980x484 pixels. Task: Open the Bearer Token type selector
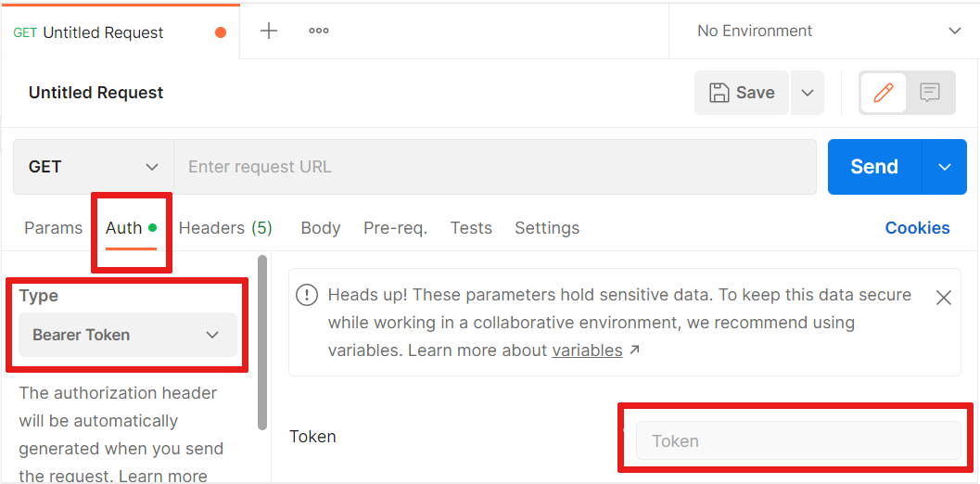[128, 335]
